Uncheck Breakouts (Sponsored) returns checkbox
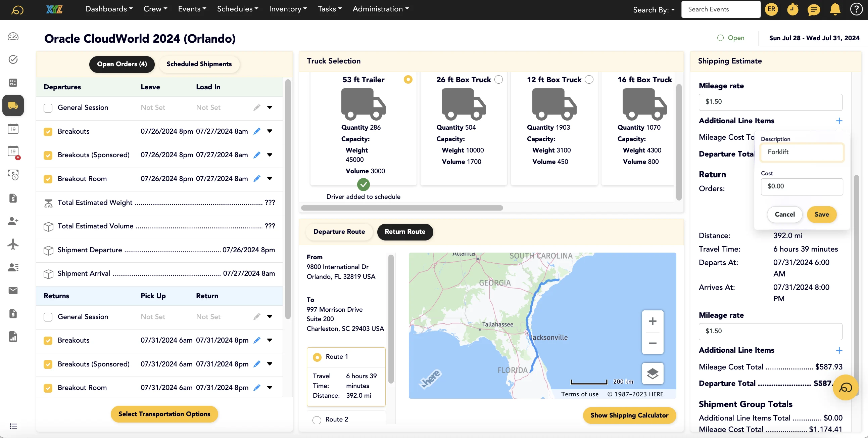Viewport: 868px width, 438px height. [48, 364]
